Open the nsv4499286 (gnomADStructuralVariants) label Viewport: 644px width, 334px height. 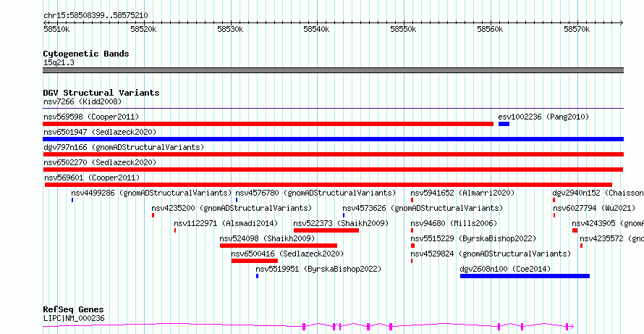click(151, 193)
